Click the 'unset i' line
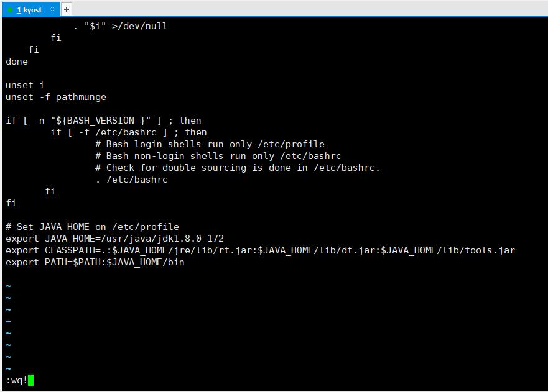The image size is (548, 392). click(25, 85)
